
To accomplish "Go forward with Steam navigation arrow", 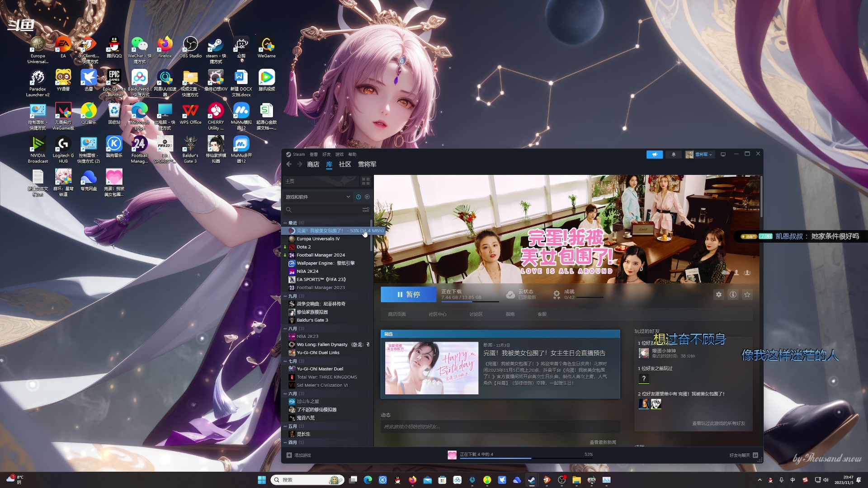I will pyautogui.click(x=300, y=164).
